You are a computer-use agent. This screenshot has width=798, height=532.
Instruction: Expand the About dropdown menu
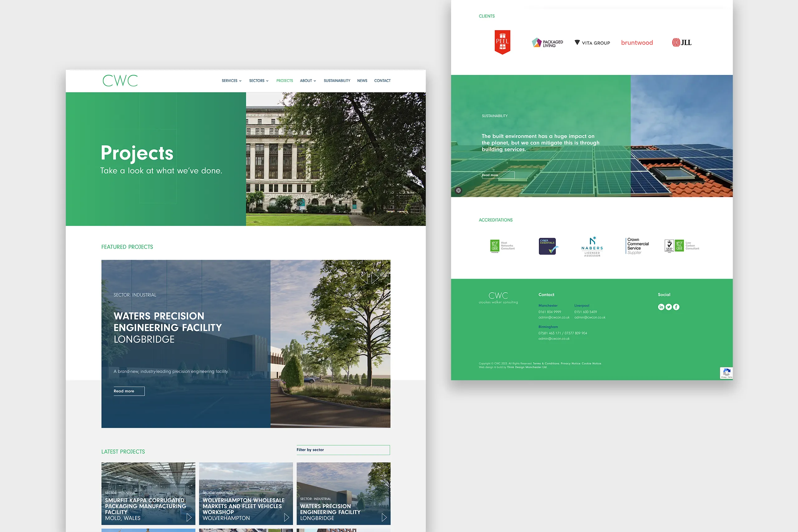click(x=308, y=81)
